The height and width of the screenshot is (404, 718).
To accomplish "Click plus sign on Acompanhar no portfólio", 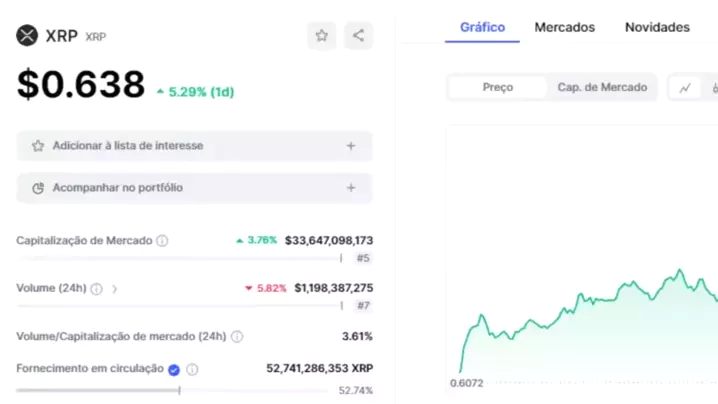I will [351, 188].
